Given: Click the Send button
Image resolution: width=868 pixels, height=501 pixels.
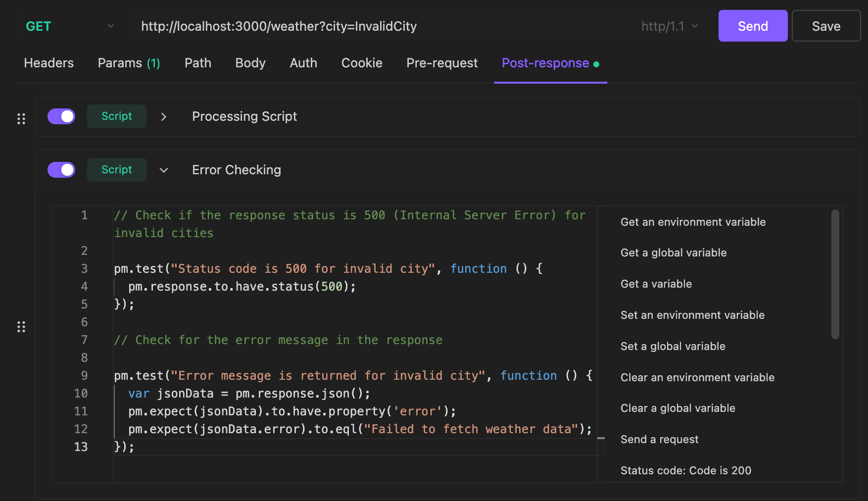Looking at the screenshot, I should click(753, 26).
